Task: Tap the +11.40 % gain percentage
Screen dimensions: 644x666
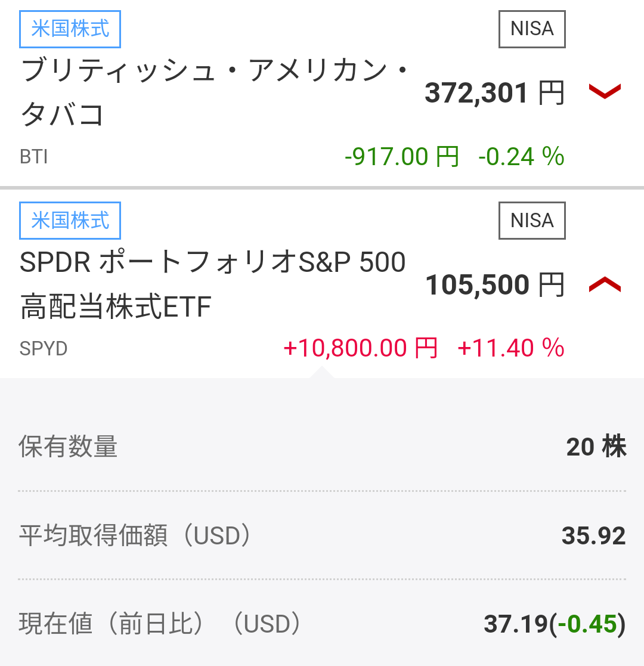Action: (x=511, y=348)
